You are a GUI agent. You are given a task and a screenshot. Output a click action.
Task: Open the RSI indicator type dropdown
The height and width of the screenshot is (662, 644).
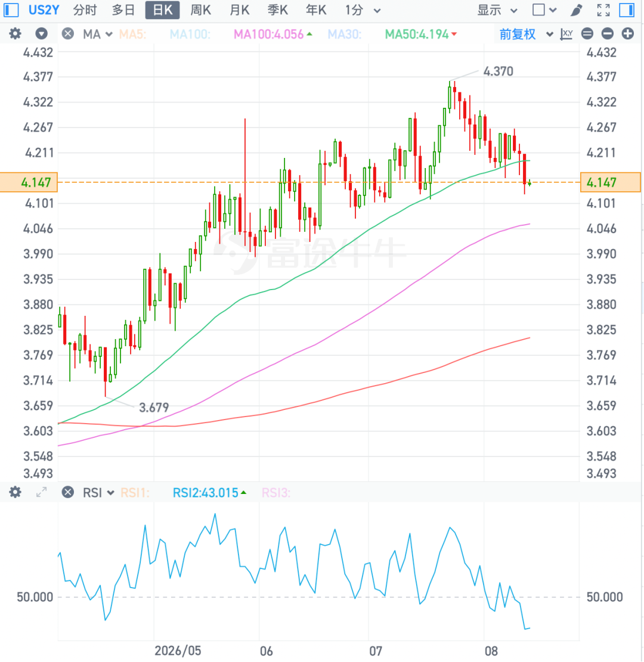tap(98, 493)
